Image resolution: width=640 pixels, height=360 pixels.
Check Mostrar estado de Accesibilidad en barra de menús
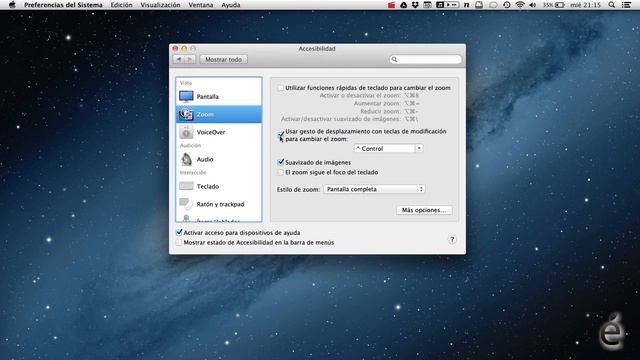pyautogui.click(x=179, y=242)
